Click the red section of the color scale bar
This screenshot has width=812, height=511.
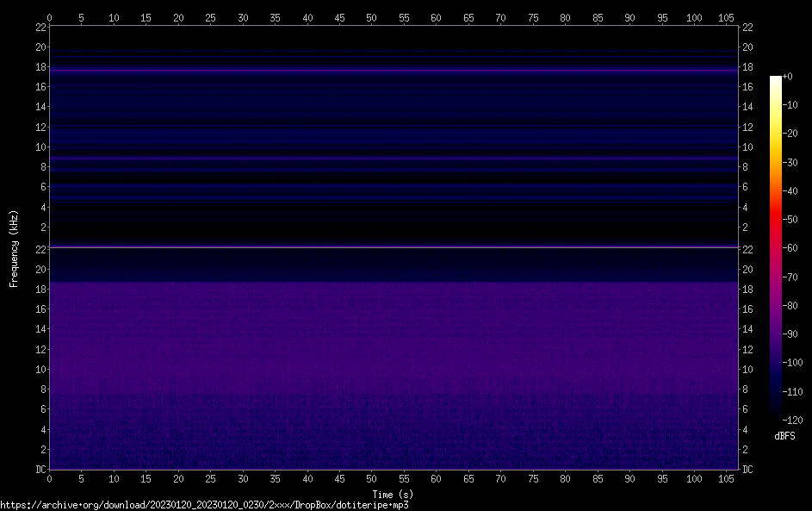click(776, 220)
